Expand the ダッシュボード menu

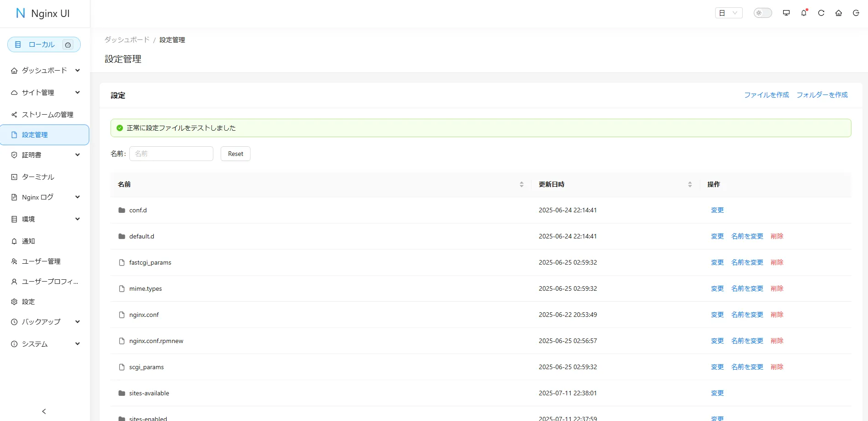click(45, 70)
